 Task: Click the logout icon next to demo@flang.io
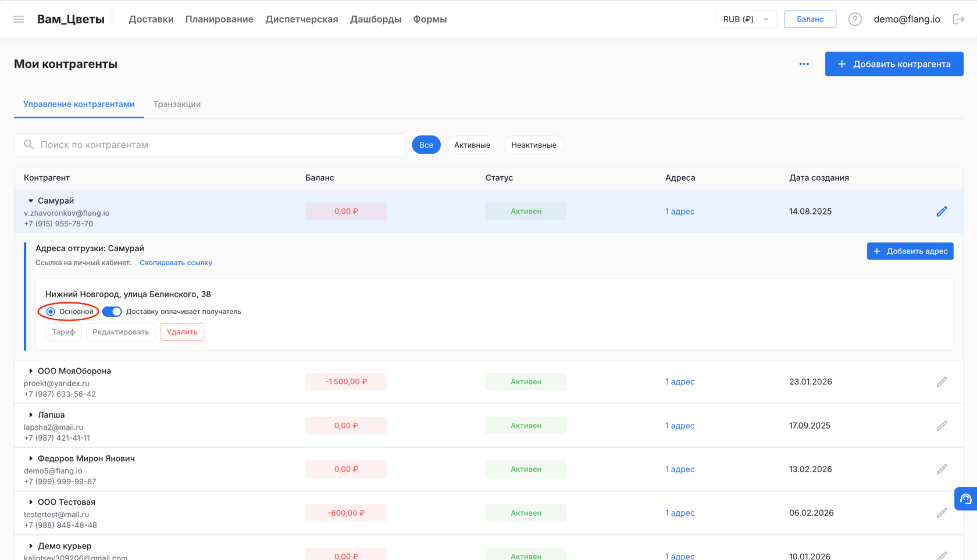pos(959,19)
